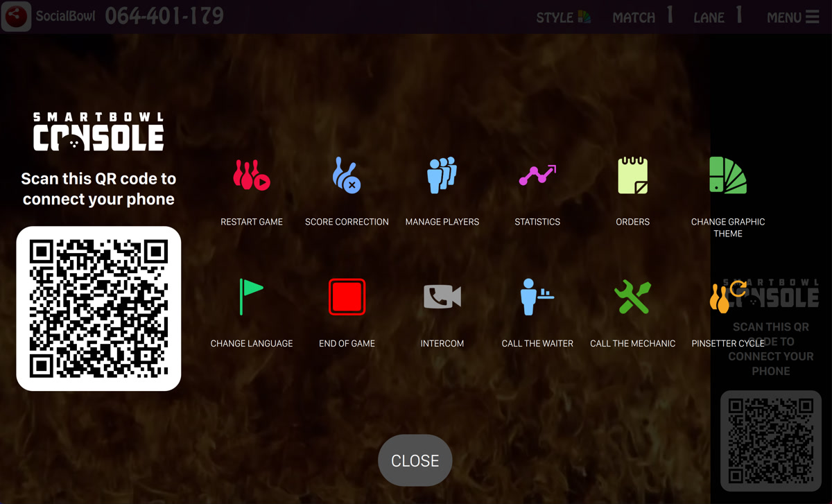Start Intercom video call icon

(442, 297)
